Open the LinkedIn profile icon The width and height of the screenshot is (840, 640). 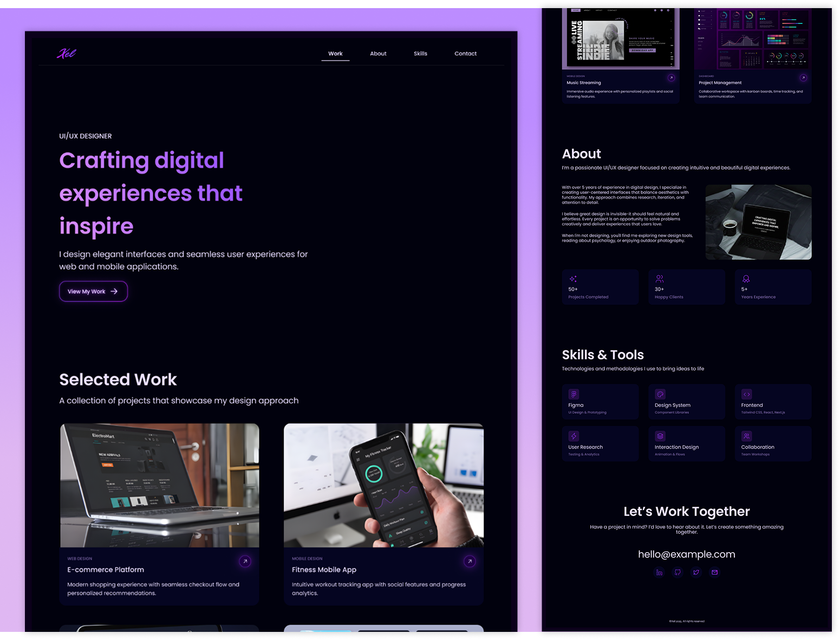coord(659,572)
